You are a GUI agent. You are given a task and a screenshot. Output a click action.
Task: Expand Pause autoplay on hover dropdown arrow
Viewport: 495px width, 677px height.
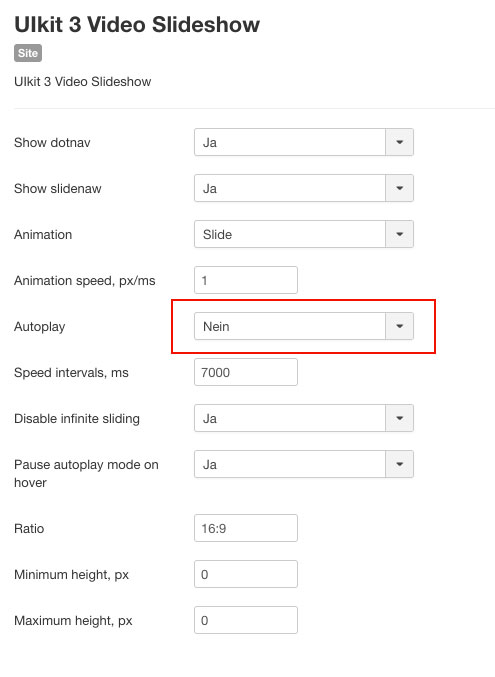point(400,464)
